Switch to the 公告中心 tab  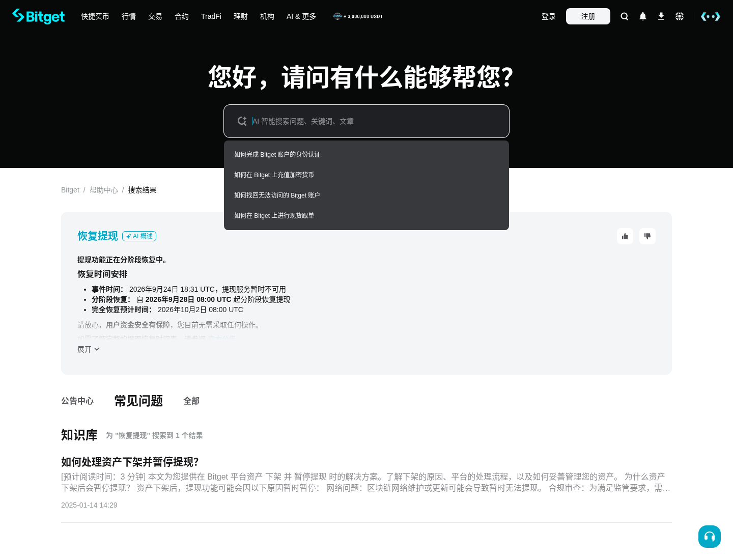77,401
